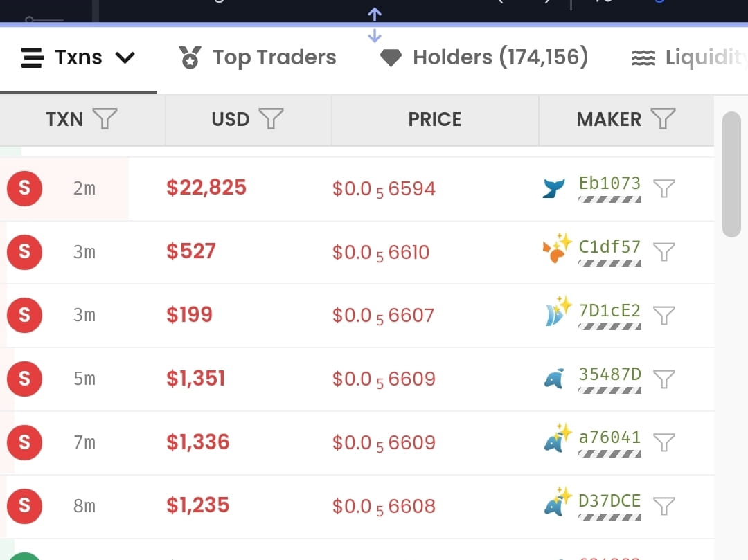Open the filter on the TXN column
The image size is (748, 560).
point(105,119)
